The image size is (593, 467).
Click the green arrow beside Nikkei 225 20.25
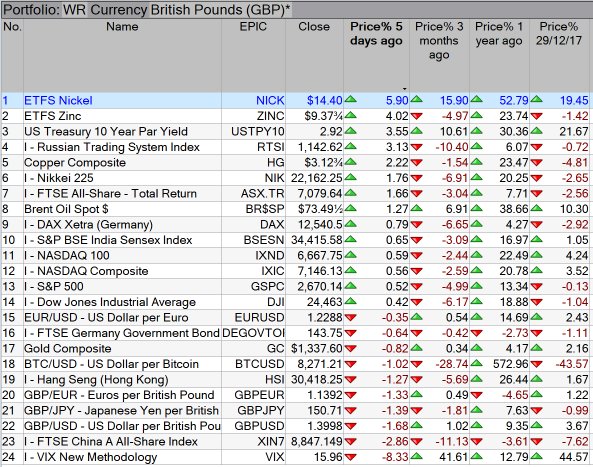[x=477, y=178]
